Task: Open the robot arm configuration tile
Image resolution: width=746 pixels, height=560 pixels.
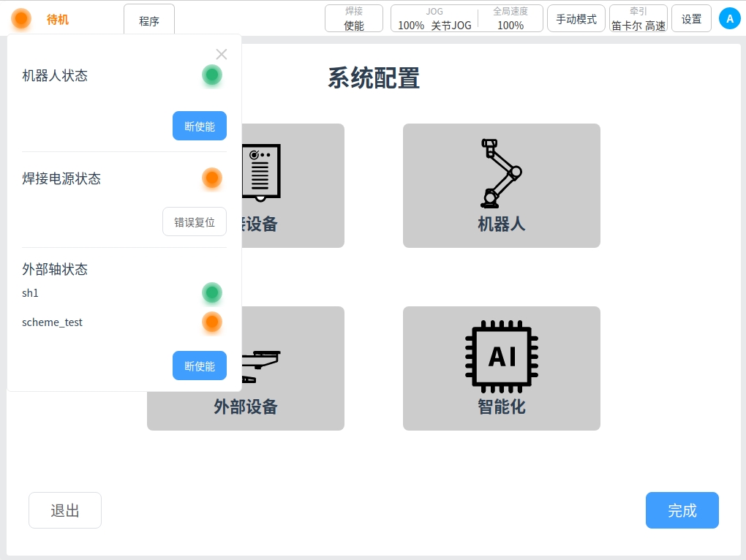Action: (501, 185)
